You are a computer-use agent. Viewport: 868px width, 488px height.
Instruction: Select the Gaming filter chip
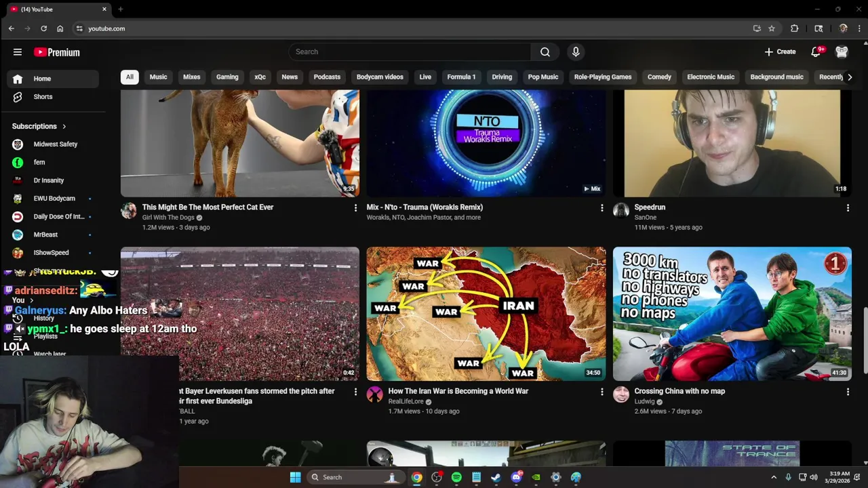(227, 77)
